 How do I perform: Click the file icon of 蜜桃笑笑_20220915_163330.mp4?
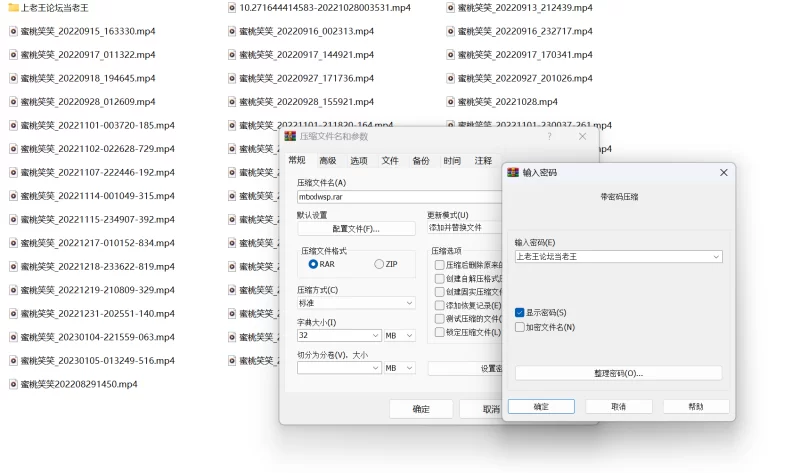coord(13,31)
